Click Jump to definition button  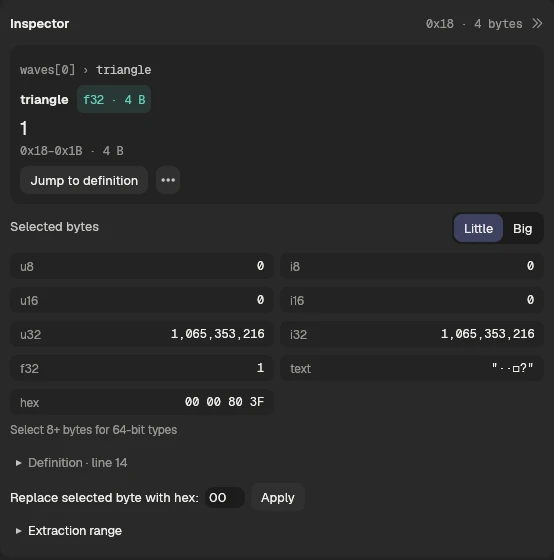coord(84,180)
